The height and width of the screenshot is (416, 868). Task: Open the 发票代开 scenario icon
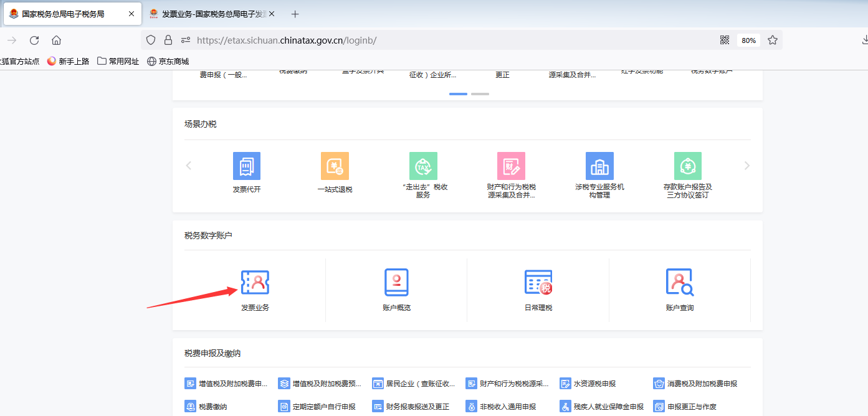(247, 166)
